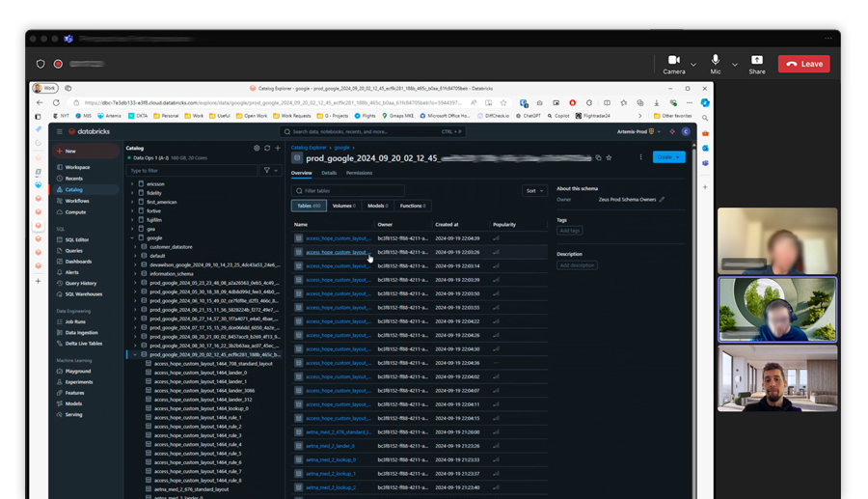Open the Sort dropdown above the tables list

pos(534,190)
